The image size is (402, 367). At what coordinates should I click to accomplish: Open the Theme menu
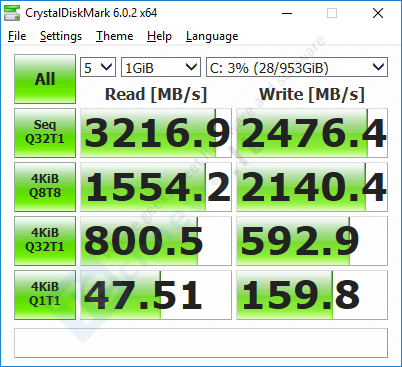(x=115, y=36)
